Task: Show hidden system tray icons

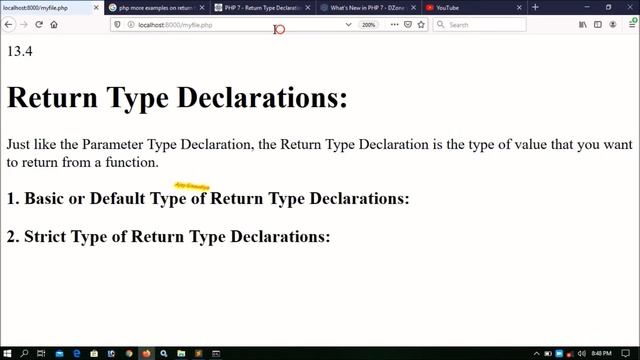Action: (x=537, y=353)
